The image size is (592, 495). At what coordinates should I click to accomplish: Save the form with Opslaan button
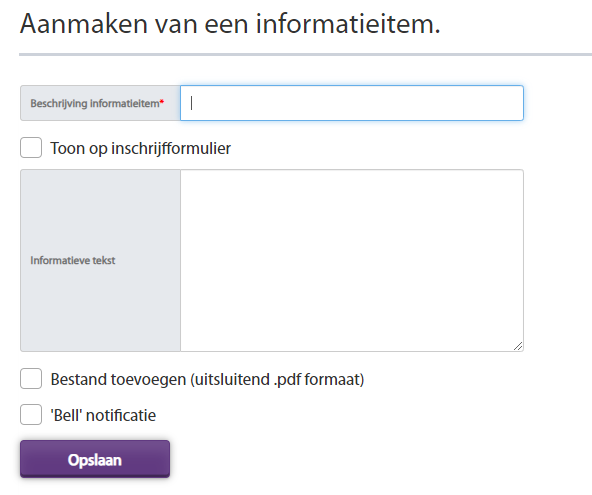[95, 459]
